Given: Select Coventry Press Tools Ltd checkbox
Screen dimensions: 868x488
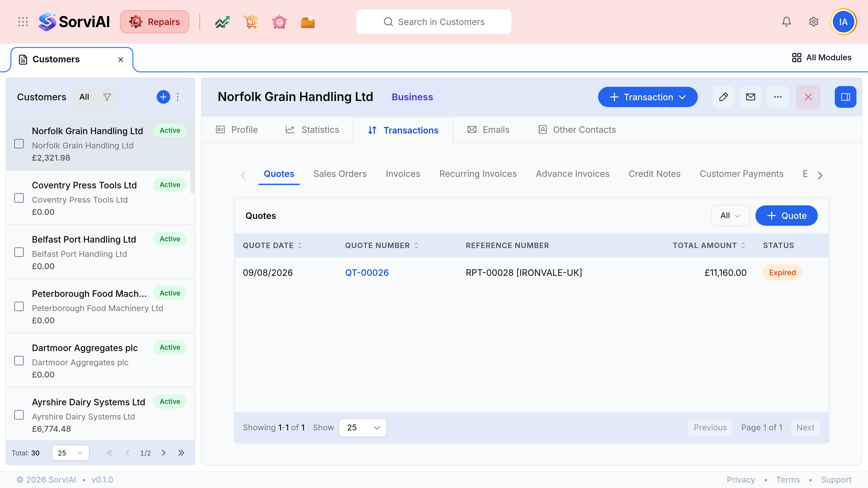Looking at the screenshot, I should click(x=19, y=198).
